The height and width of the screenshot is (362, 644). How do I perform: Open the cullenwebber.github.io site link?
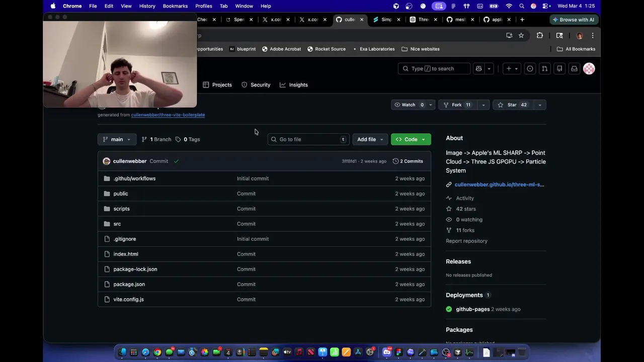[499, 185]
